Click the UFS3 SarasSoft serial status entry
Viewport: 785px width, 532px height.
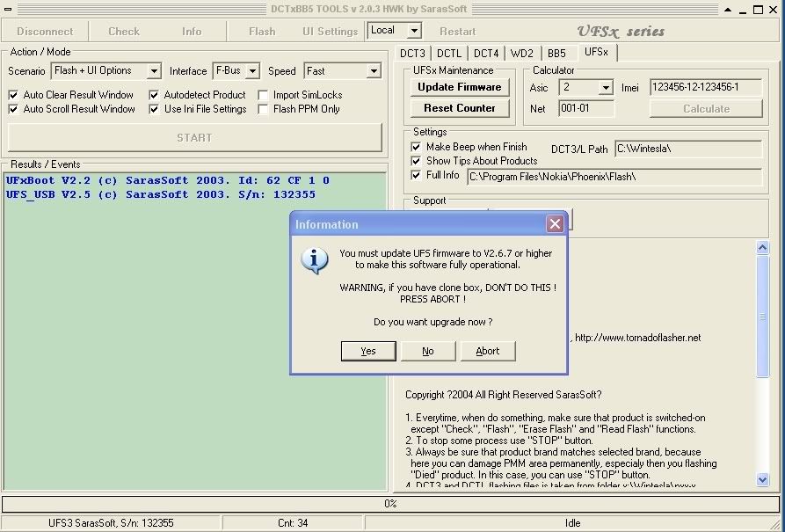click(111, 523)
